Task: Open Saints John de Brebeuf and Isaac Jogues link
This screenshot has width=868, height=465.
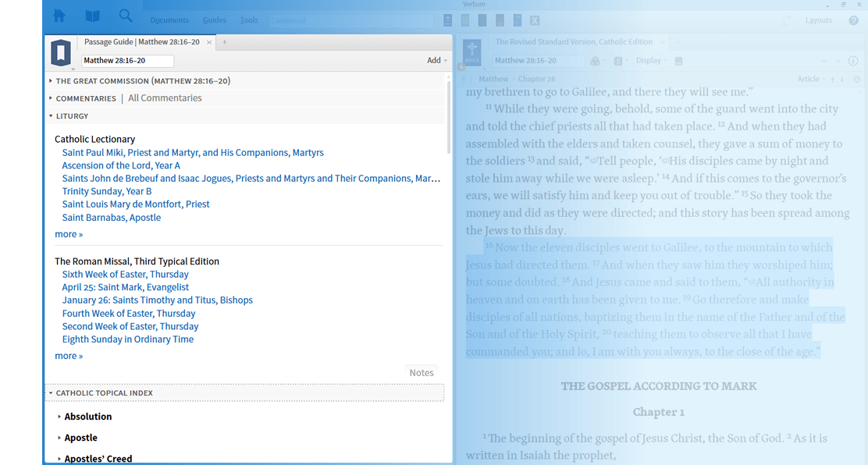Action: [x=251, y=178]
